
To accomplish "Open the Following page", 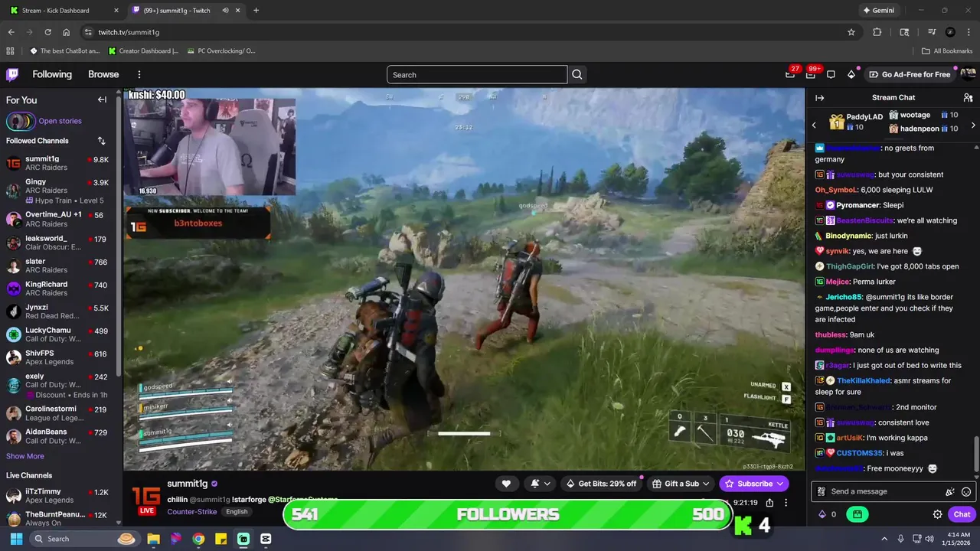I will (52, 74).
